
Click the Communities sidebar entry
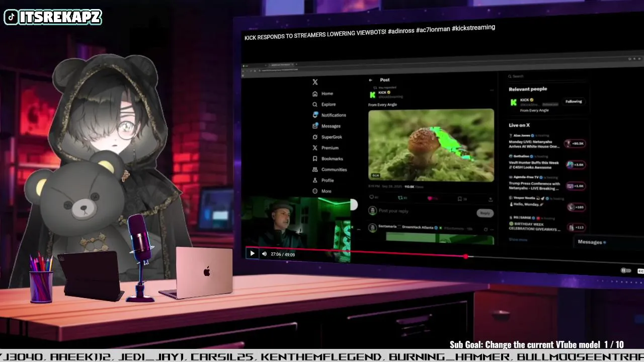click(x=330, y=169)
